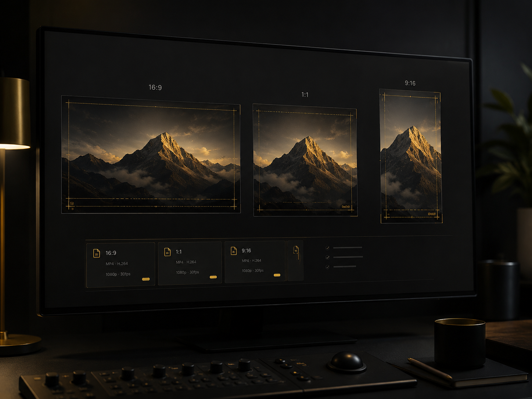Toggle the yellow pill on the 9:16 card

(277, 275)
